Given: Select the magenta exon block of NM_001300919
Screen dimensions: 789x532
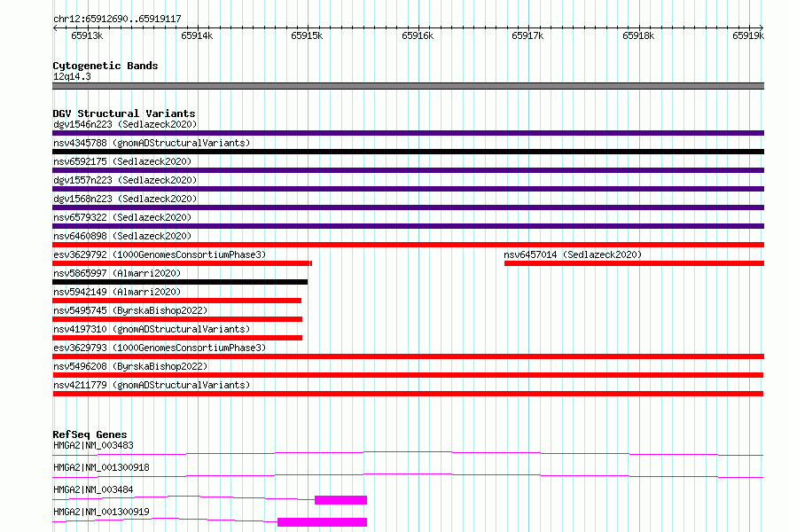Looking at the screenshot, I should click(322, 522).
